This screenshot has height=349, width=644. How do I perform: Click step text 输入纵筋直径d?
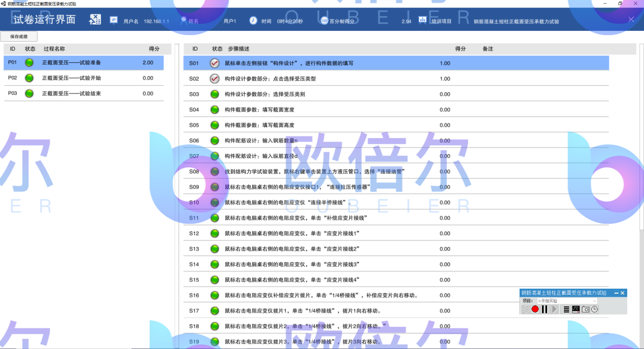[280, 156]
